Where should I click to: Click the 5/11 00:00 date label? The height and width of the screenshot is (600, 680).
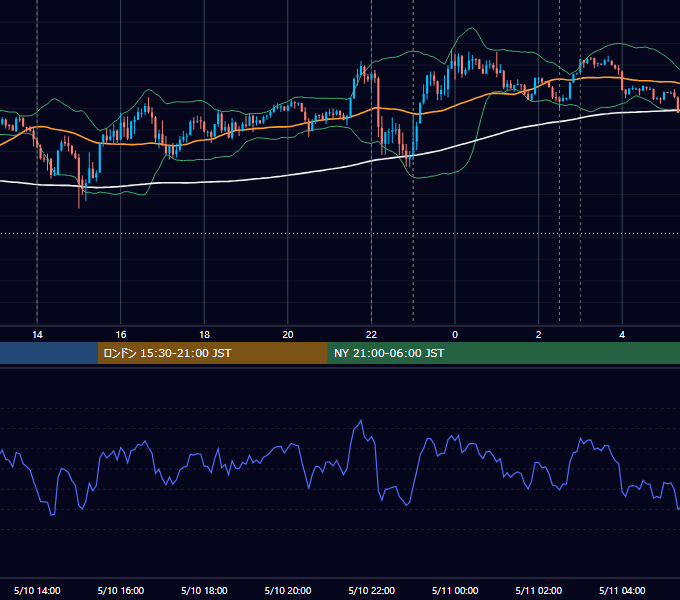[x=455, y=590]
